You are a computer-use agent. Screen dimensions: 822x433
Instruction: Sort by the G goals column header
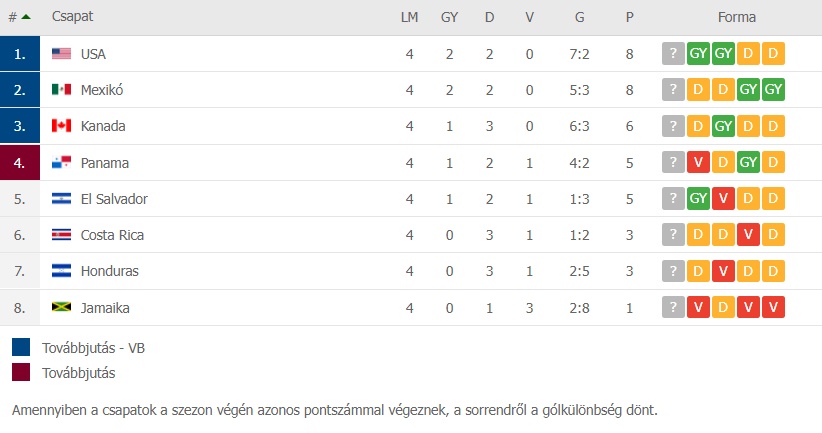click(x=579, y=17)
